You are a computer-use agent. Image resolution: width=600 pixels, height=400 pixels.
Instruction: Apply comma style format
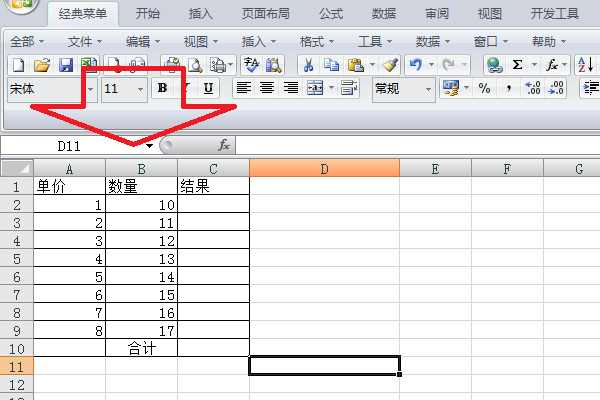tap(509, 88)
